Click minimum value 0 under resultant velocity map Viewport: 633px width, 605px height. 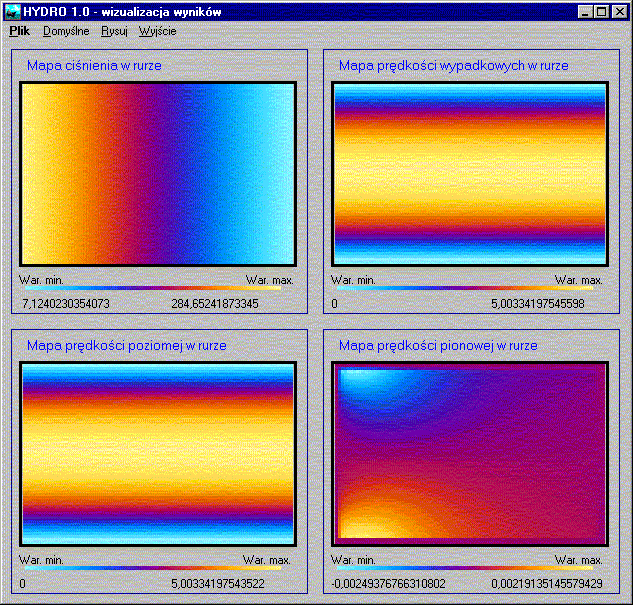[x=334, y=304]
